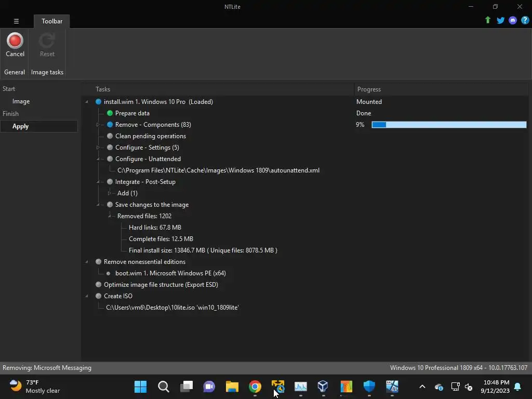Click the red Cancel button

coord(15,45)
